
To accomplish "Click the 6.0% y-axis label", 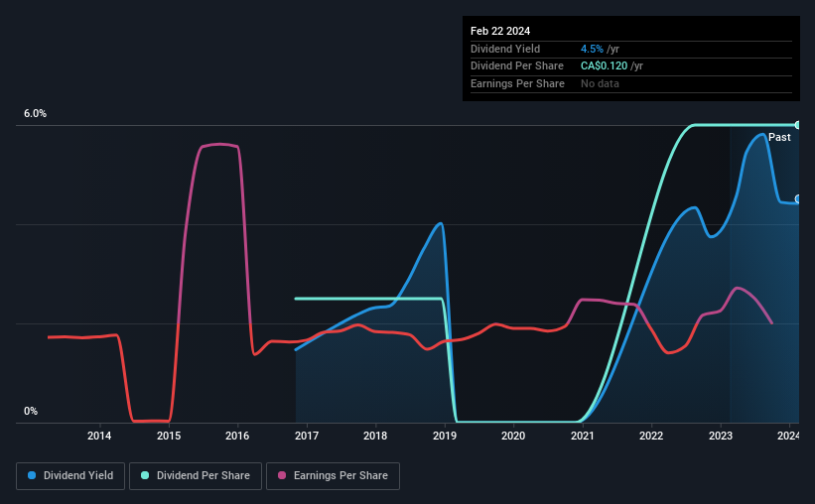I will point(36,114).
